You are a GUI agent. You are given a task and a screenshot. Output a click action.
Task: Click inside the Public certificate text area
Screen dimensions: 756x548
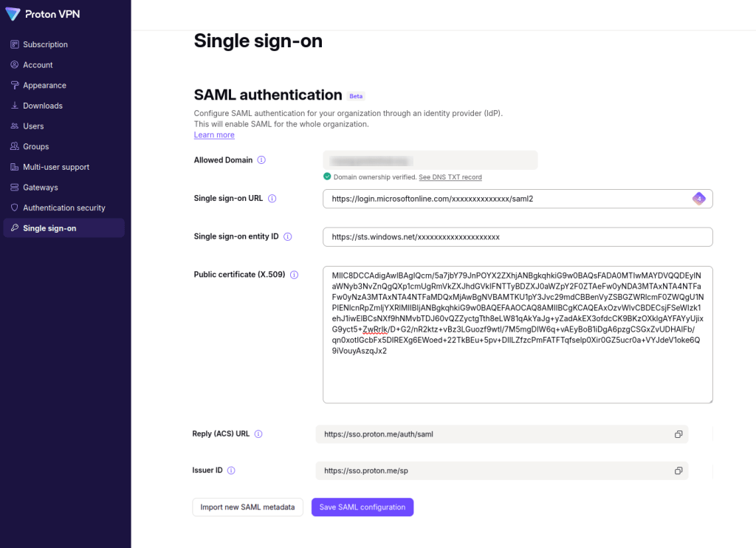pos(518,335)
